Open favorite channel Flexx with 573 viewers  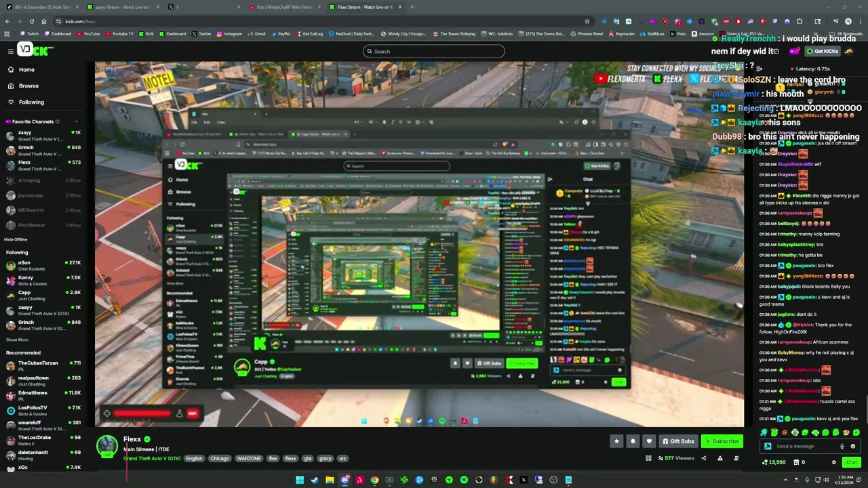(x=43, y=165)
